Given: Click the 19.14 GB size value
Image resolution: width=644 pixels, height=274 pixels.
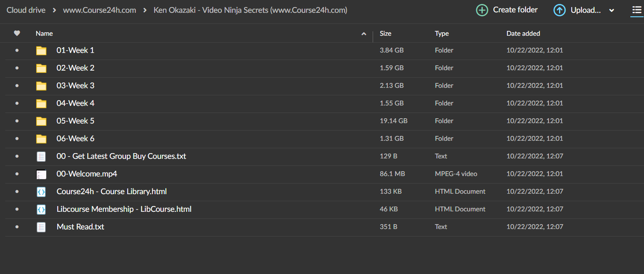Looking at the screenshot, I should point(393,121).
